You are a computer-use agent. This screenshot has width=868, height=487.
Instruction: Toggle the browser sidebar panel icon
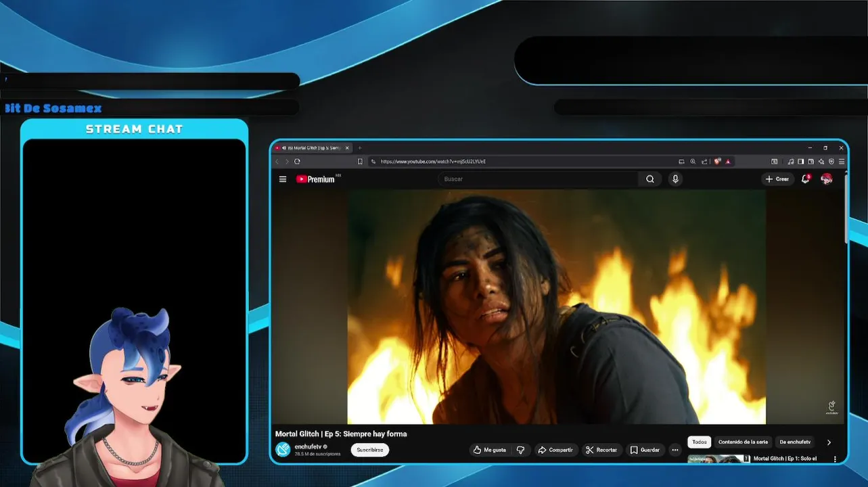[800, 162]
